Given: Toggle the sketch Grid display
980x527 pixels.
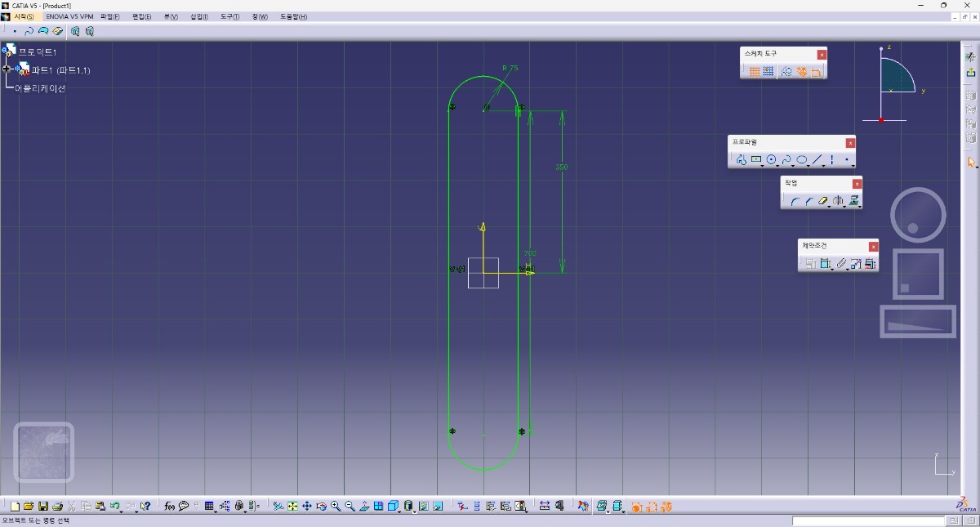Looking at the screenshot, I should 755,72.
